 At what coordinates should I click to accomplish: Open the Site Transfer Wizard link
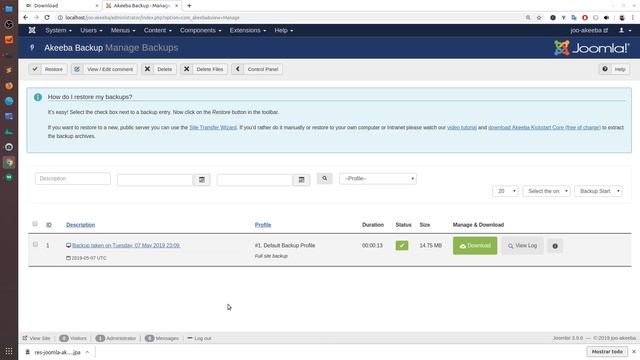213,127
